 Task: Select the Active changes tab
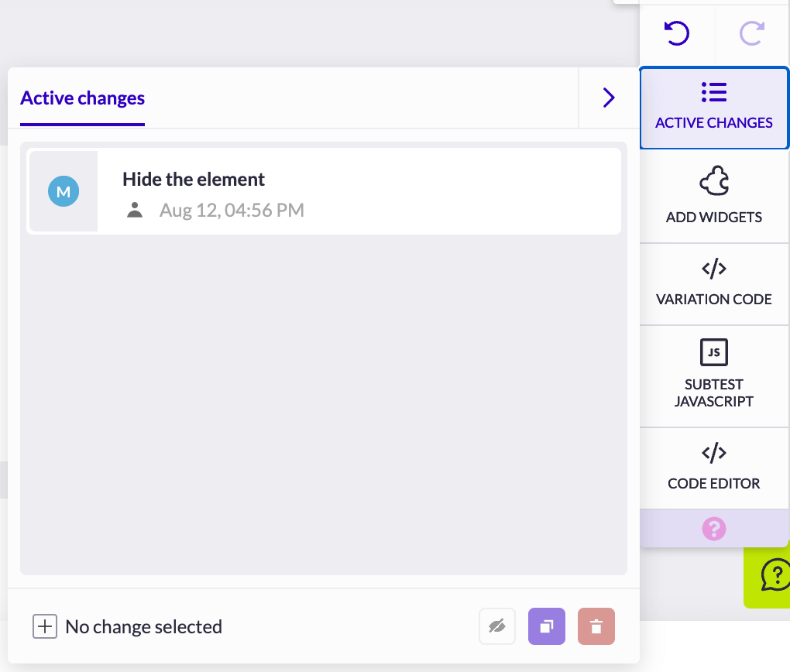[81, 98]
